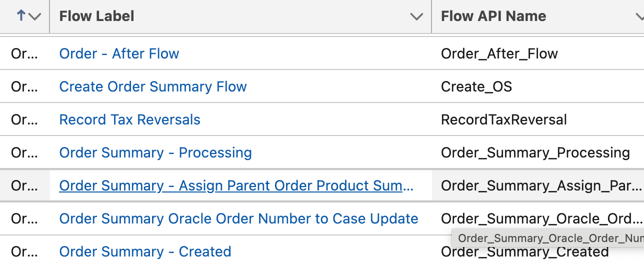Sort by the Flow Label column header

coord(97,16)
